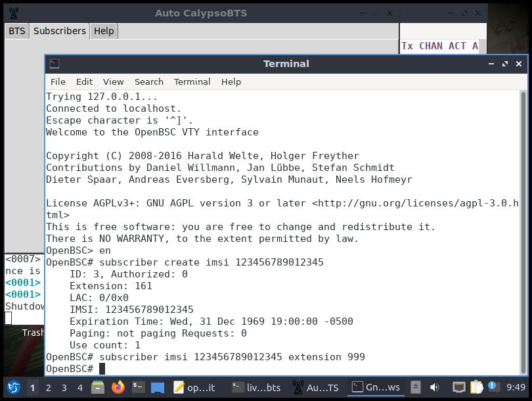Open the Lubuntu start menu icon
The width and height of the screenshot is (532, 401).
click(x=14, y=387)
